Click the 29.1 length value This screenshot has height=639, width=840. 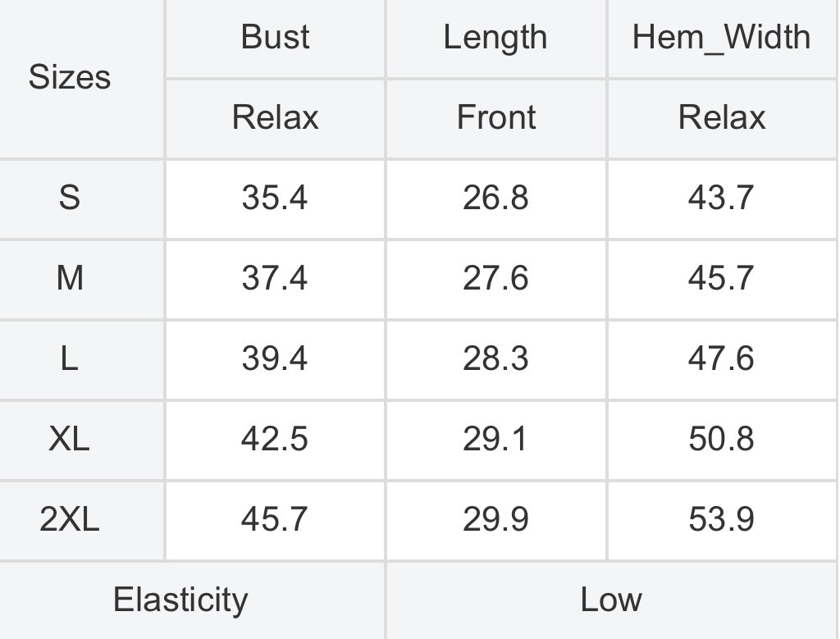[x=495, y=438]
